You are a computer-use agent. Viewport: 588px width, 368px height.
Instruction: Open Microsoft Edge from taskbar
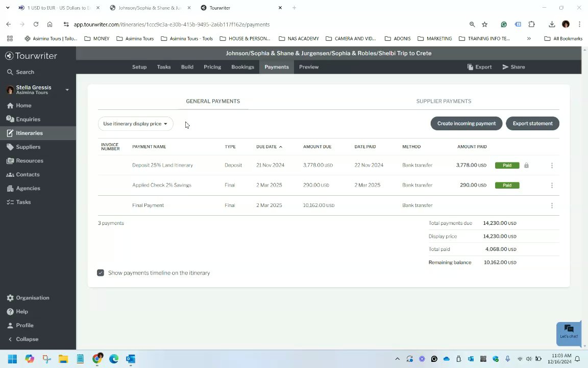pos(114,359)
